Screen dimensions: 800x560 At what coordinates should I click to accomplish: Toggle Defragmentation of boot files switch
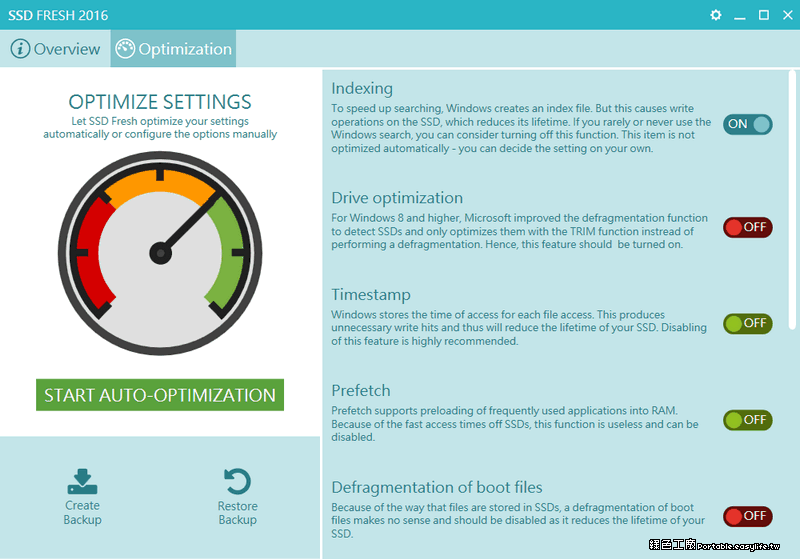(x=747, y=516)
